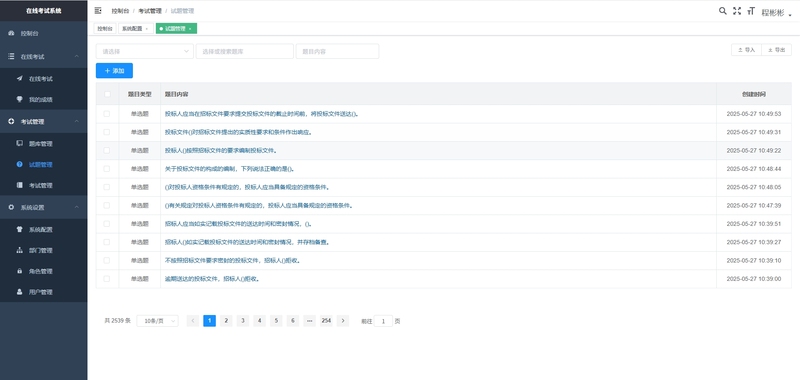Screen dimensions: 800x380
Task: Click the user icon beside 用户管理
Action: 19,292
